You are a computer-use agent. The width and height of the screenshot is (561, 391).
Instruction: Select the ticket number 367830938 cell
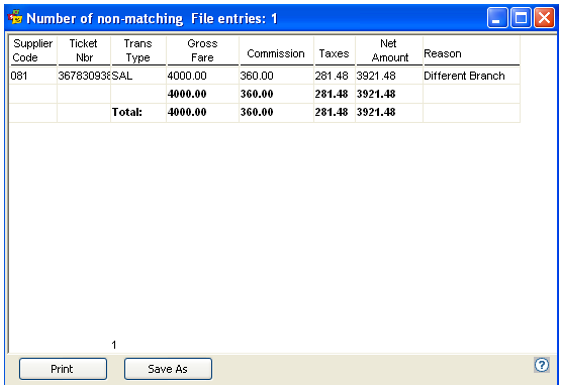(x=84, y=76)
